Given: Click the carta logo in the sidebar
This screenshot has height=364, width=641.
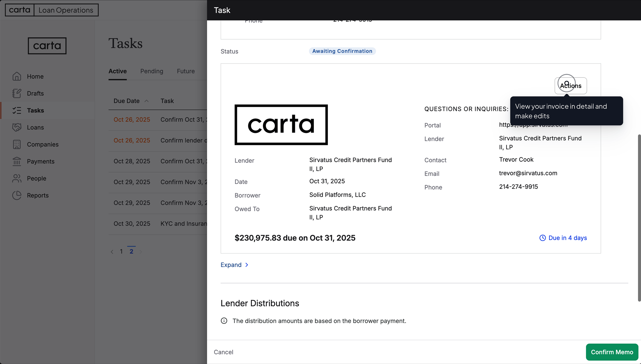Looking at the screenshot, I should point(47,46).
